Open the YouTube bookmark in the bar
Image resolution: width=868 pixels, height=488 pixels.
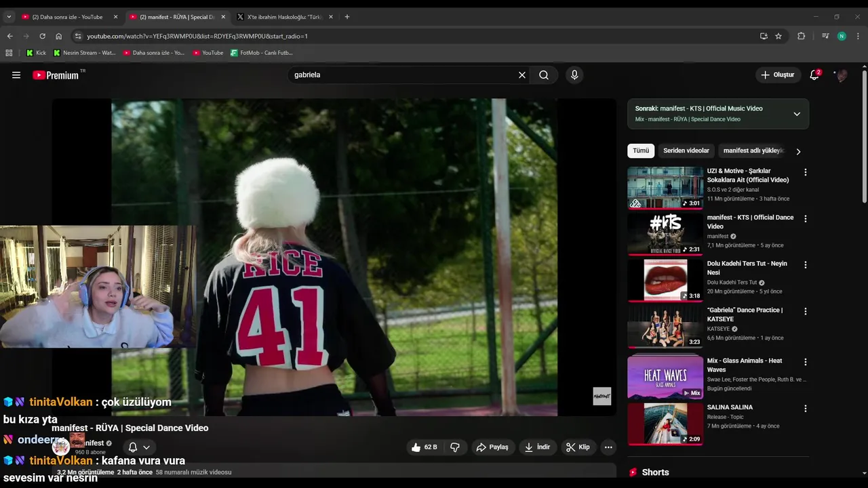coord(208,52)
